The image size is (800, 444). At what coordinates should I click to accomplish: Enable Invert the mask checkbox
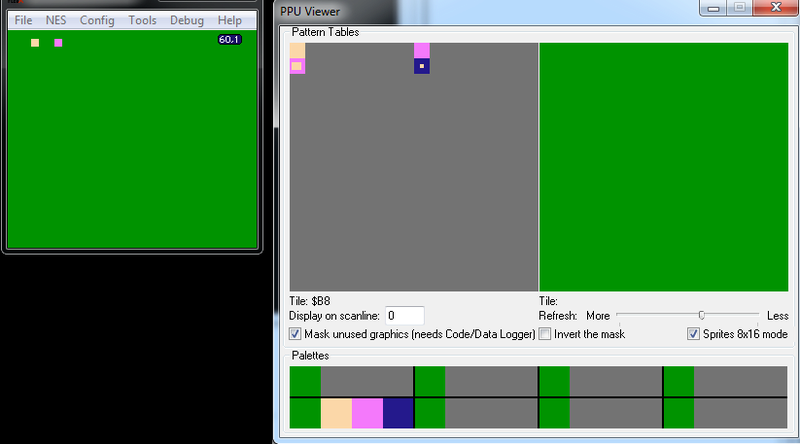545,334
